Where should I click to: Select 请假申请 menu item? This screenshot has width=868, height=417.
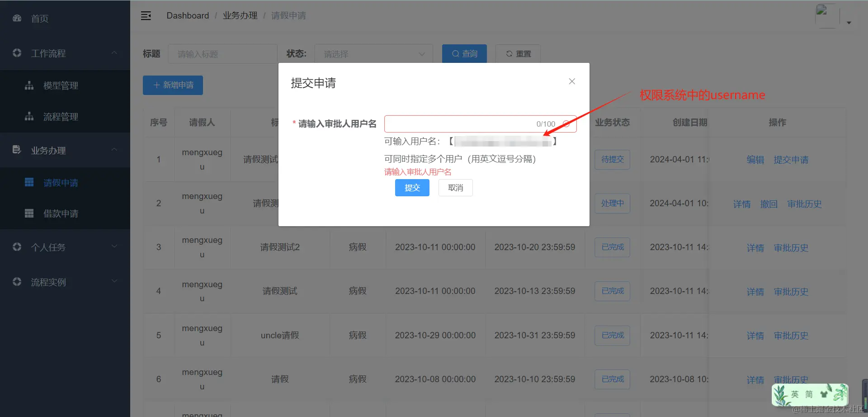61,183
